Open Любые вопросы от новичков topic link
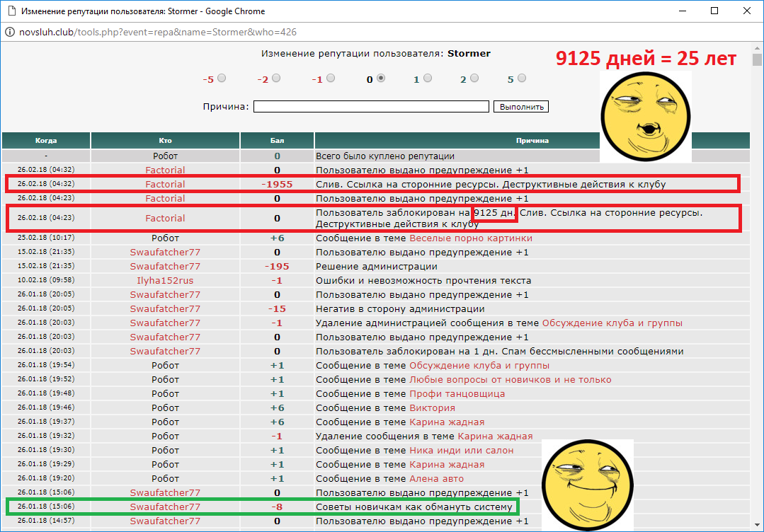This screenshot has width=764, height=532. 510,380
